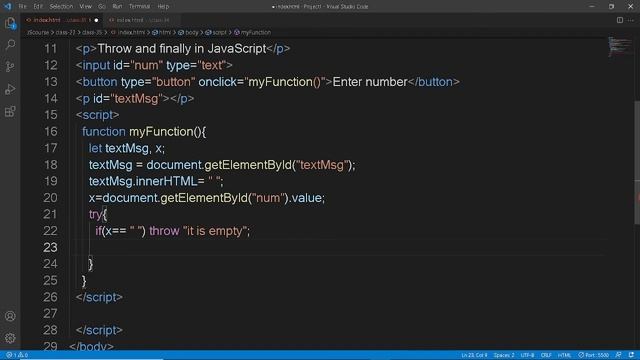
Task: Open the Selection menu
Action: (x=61, y=7)
